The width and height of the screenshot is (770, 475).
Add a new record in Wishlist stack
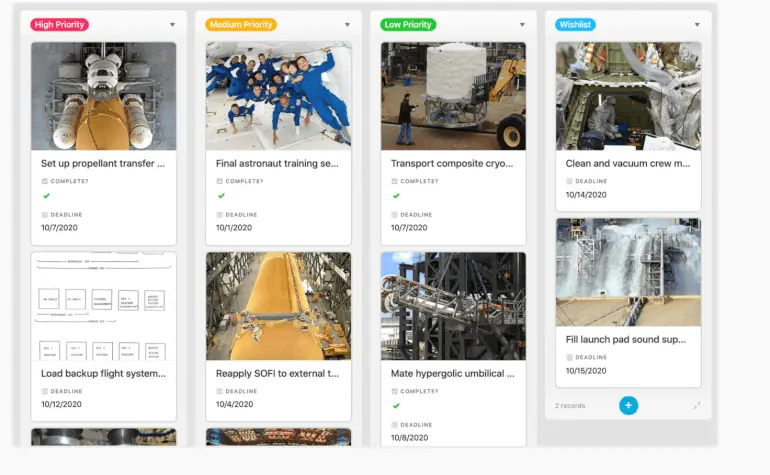(x=628, y=405)
